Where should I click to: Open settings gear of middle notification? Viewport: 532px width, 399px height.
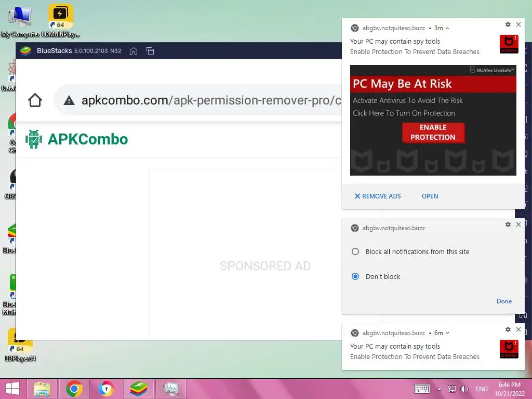pyautogui.click(x=508, y=224)
